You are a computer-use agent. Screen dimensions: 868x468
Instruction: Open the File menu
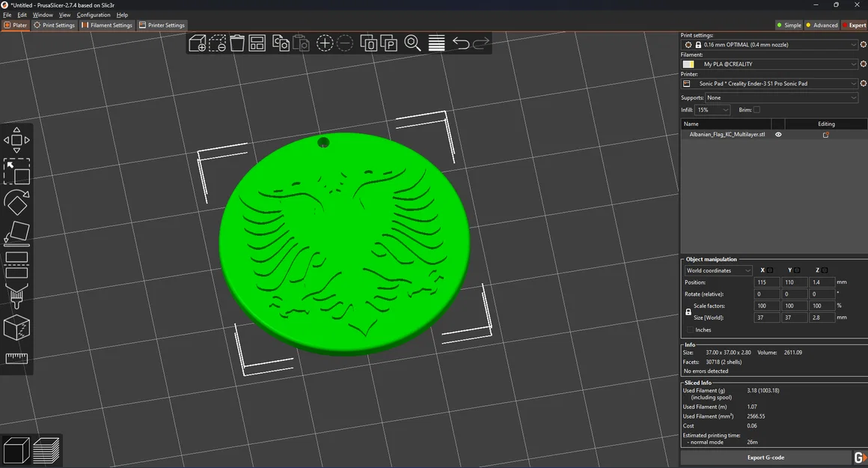pos(7,15)
